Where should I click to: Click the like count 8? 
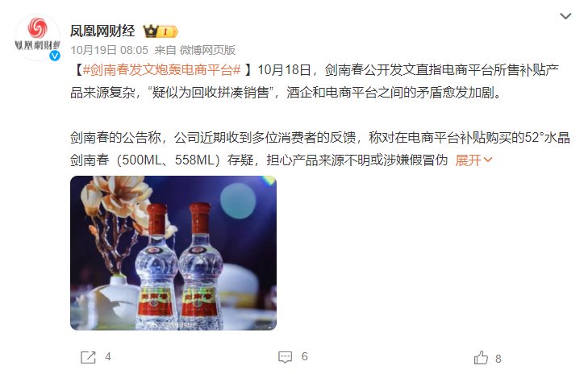coord(498,359)
